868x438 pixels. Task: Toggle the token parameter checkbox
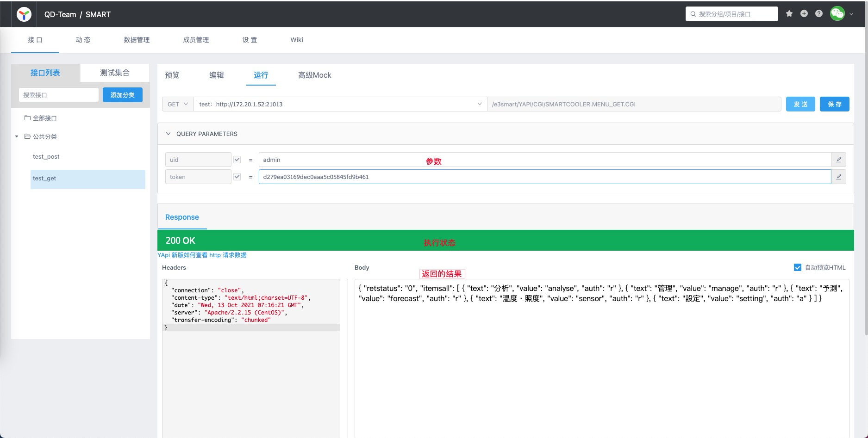pos(237,177)
